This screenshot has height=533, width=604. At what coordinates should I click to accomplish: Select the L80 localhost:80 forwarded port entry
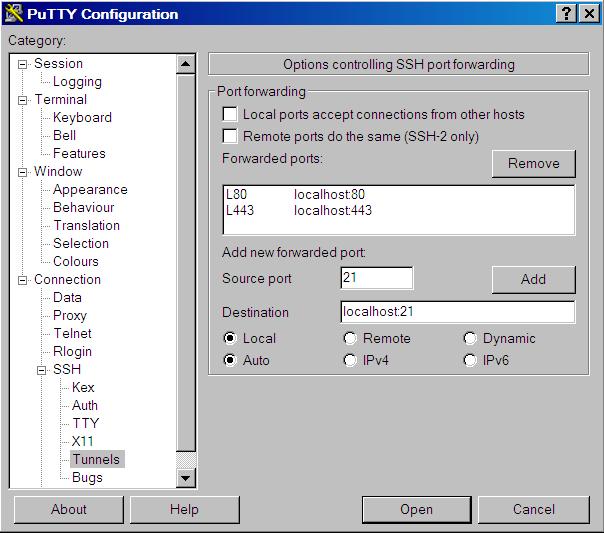pyautogui.click(x=399, y=194)
